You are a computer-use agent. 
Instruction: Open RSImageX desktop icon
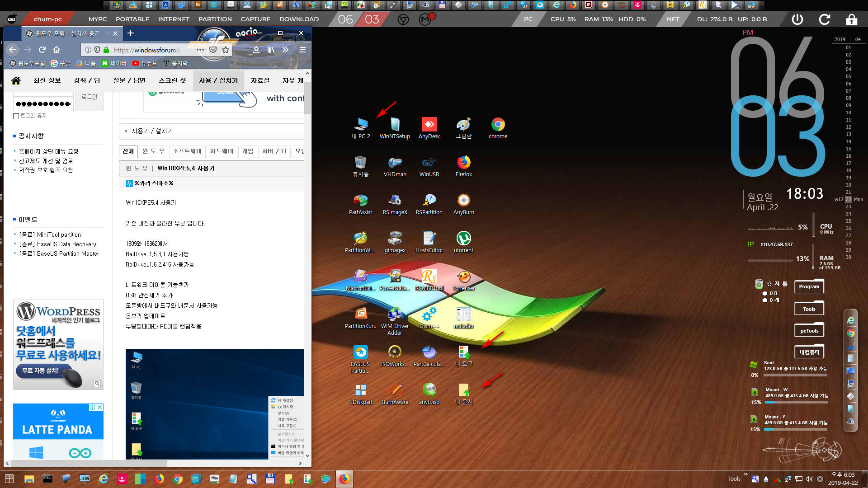click(x=395, y=204)
